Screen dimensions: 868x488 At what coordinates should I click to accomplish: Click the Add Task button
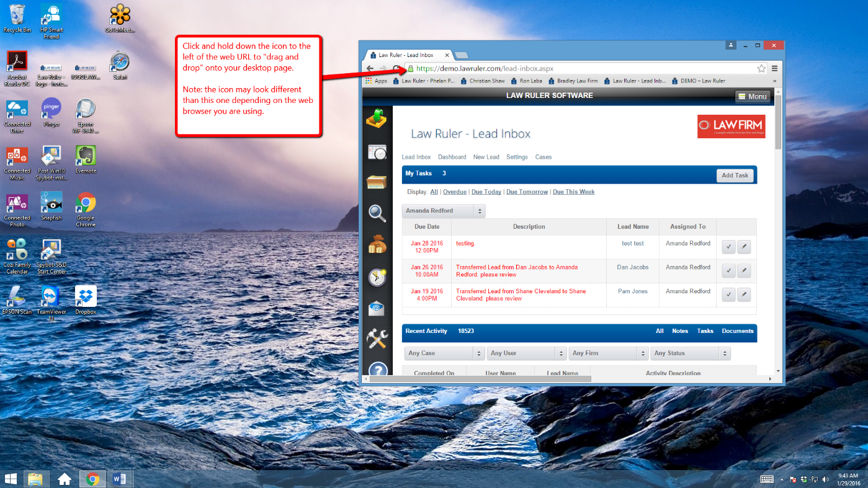tap(735, 175)
